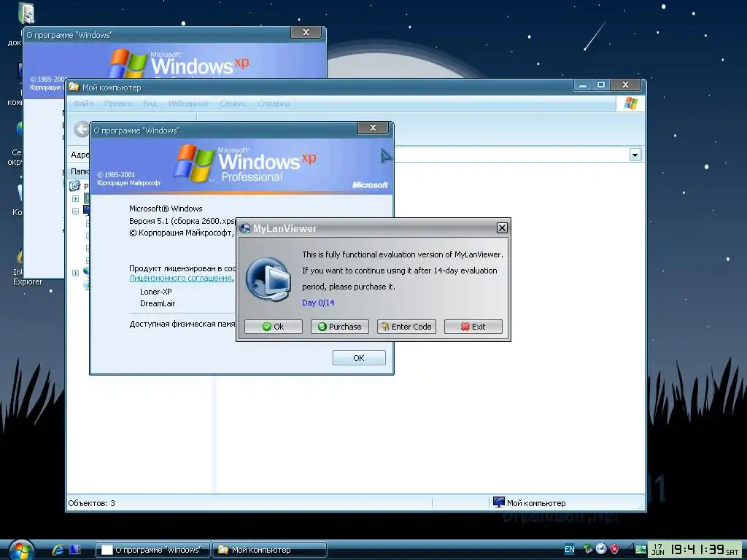Close the rear О программе "Windows" dialog
Image resolution: width=747 pixels, height=560 pixels.
coord(306,32)
